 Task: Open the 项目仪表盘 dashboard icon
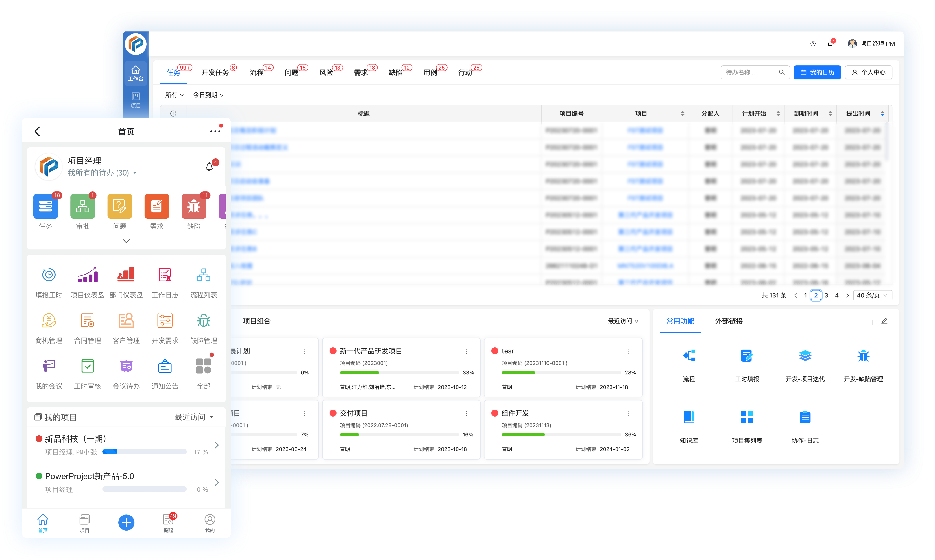pos(87,275)
